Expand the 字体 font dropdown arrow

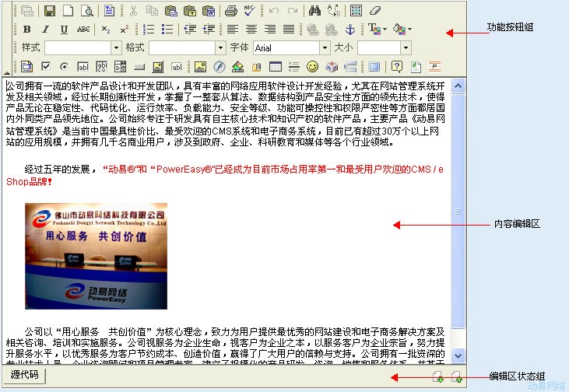tap(325, 47)
